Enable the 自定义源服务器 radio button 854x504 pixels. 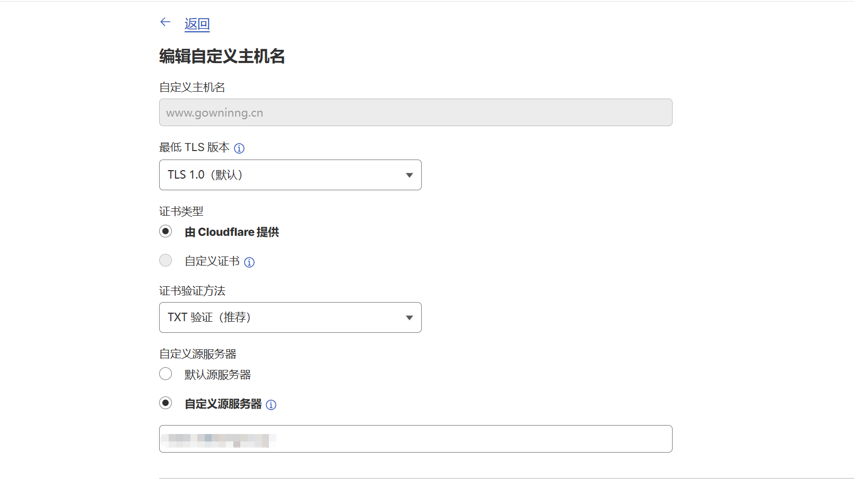(x=165, y=403)
